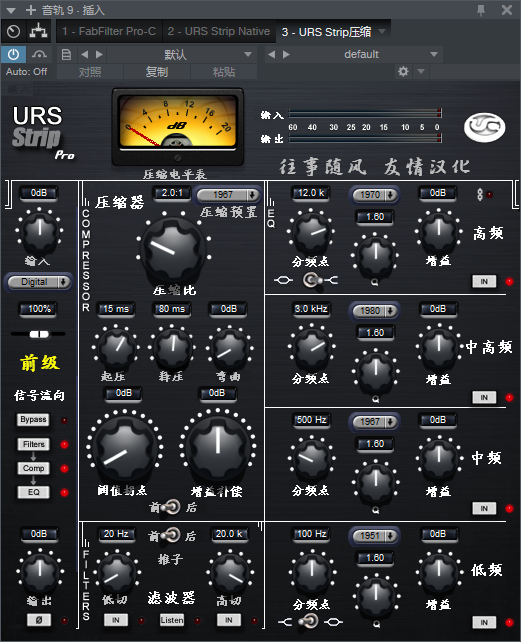
Task: Enable high cut filter IN button
Action: [229, 620]
